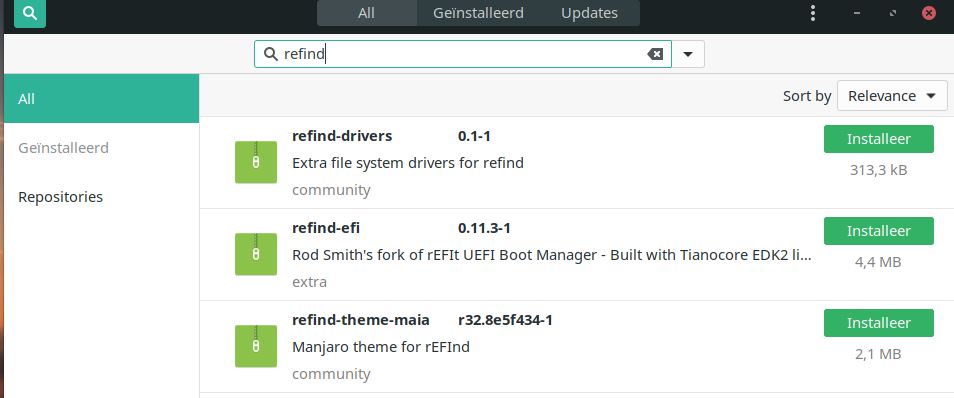Clear the search text with backspace icon
The width and height of the screenshot is (954, 398).
coord(655,54)
